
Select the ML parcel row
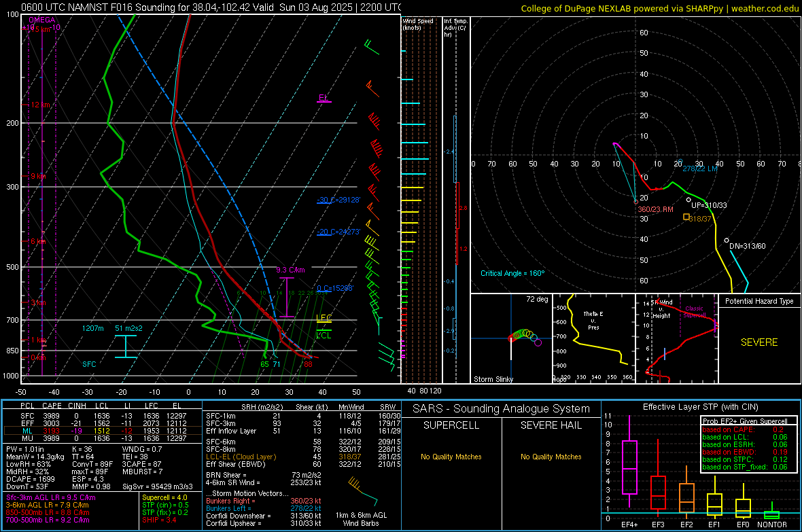pos(101,431)
